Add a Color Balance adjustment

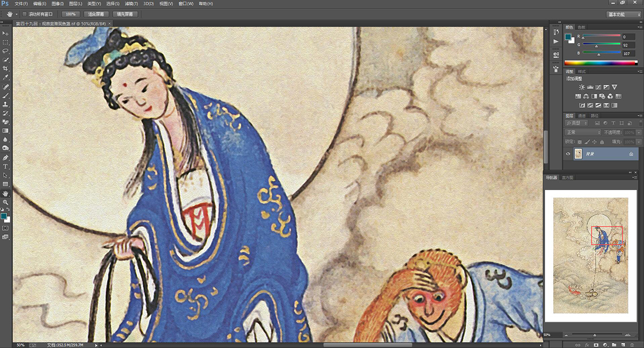click(586, 96)
